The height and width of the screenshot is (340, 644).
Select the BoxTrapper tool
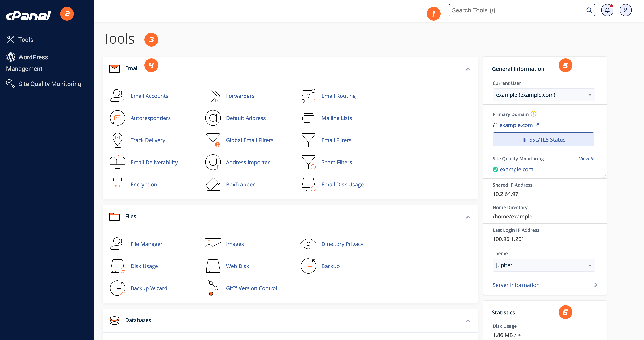pyautogui.click(x=240, y=184)
